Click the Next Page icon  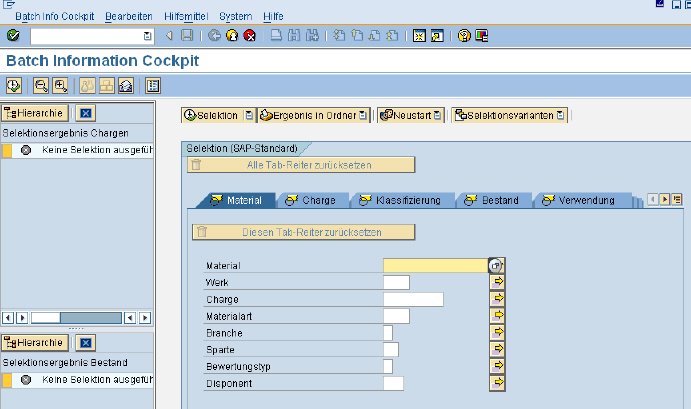click(375, 35)
